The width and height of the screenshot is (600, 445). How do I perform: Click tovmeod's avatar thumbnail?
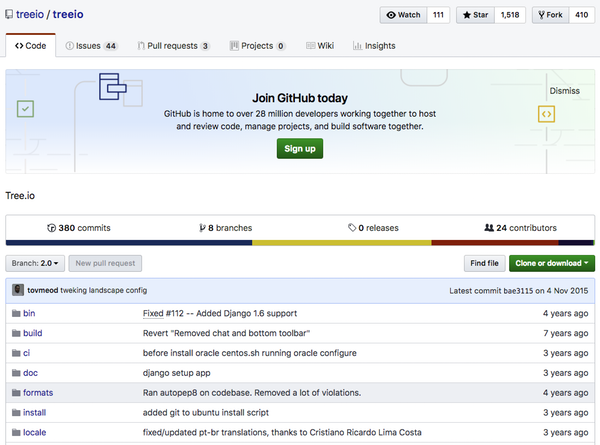[x=18, y=290]
